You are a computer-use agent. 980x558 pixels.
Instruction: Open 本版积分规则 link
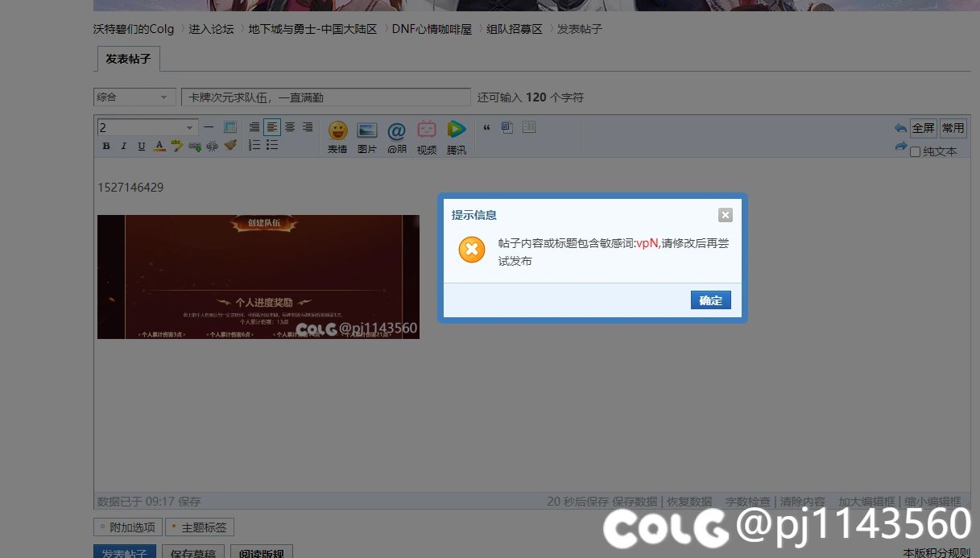click(937, 553)
